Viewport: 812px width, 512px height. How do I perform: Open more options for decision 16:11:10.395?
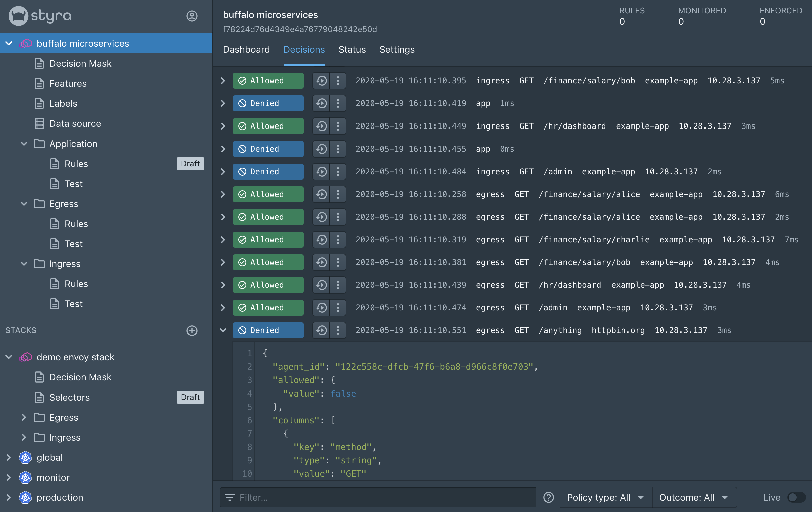tap(338, 81)
